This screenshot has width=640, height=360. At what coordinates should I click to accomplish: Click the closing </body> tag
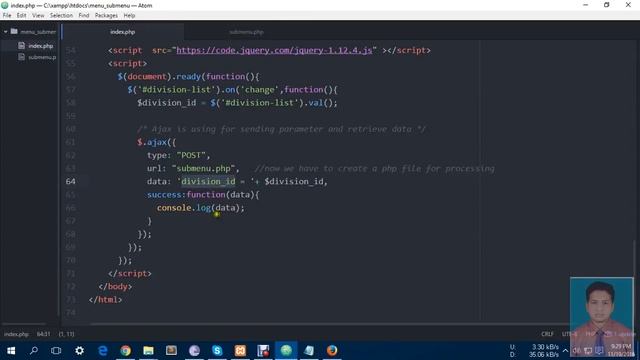[115, 287]
